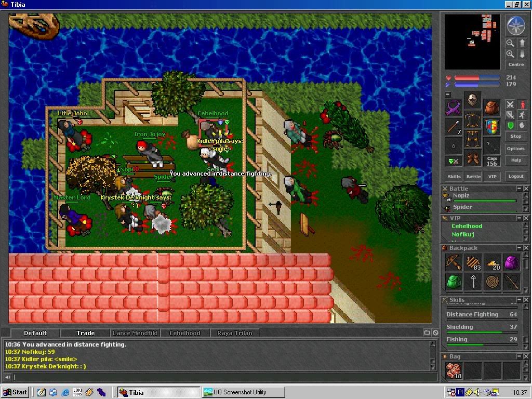Viewport: 532px width, 399px height.
Task: Click the Stop button
Action: pyautogui.click(x=516, y=136)
